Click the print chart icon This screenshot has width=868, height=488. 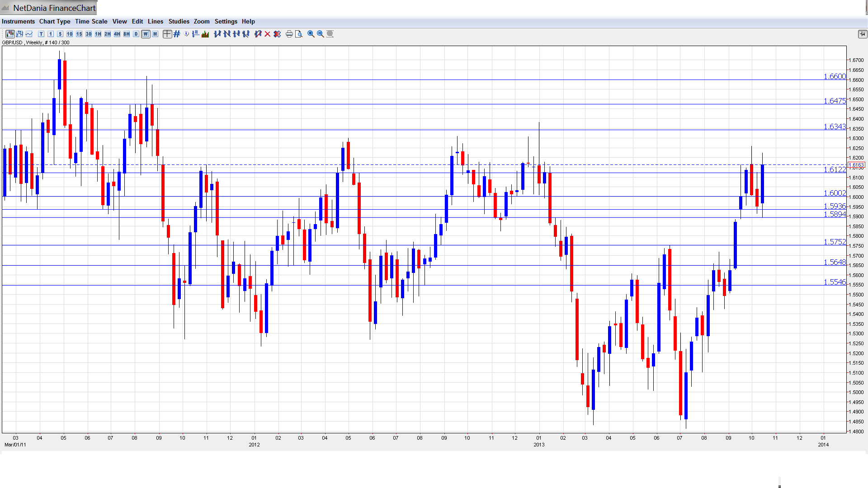click(289, 34)
